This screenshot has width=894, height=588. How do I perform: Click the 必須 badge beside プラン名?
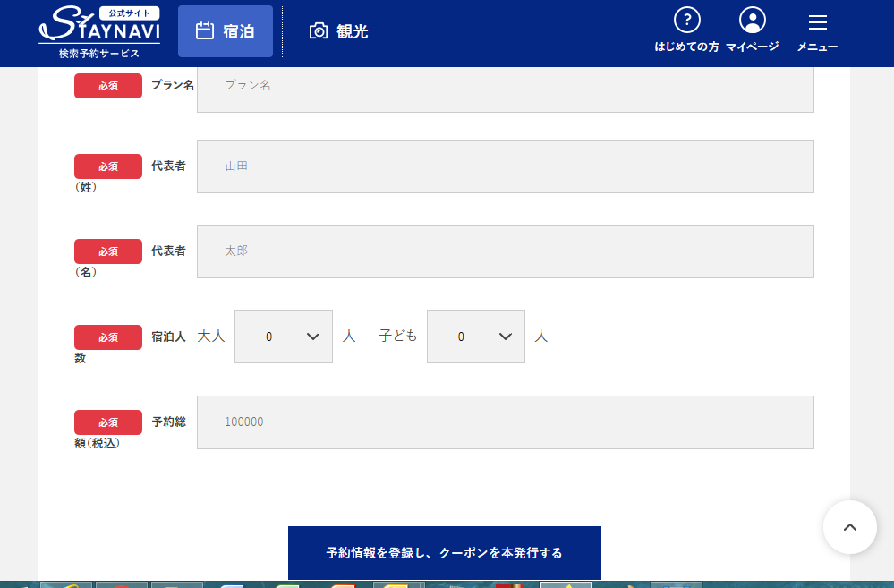tap(108, 86)
